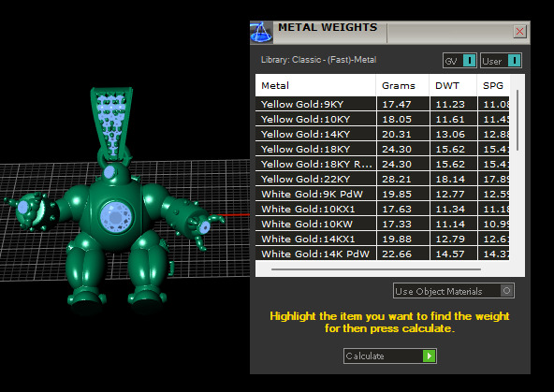Click the green arrow on Calculate
554x392 pixels.
click(x=429, y=356)
